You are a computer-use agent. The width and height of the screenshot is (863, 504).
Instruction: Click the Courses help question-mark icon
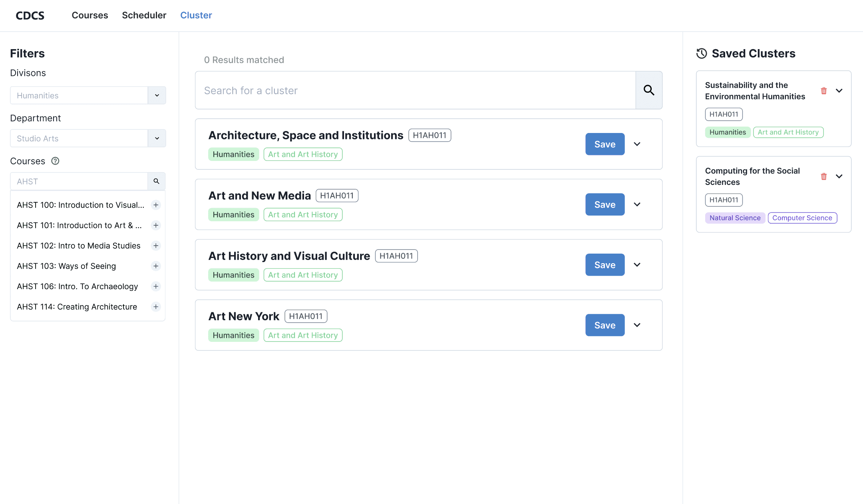[x=56, y=161]
